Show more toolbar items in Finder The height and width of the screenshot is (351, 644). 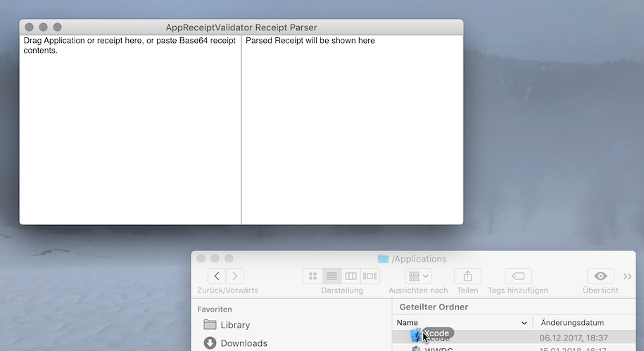627,276
